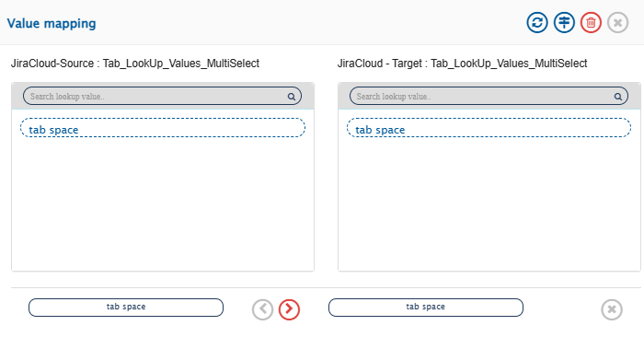Viewport: 644px width, 337px height.
Task: Click the 'Value mapping' title text
Action: click(52, 23)
